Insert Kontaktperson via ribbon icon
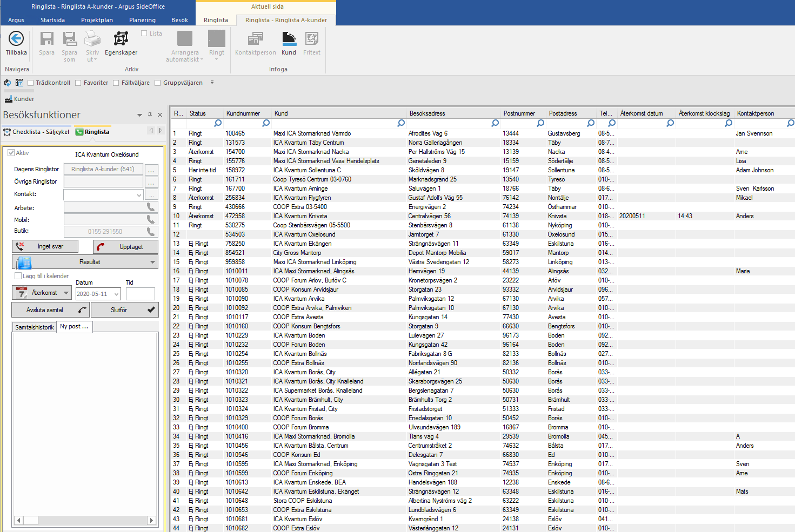Screen dimensions: 795x532 (x=256, y=39)
